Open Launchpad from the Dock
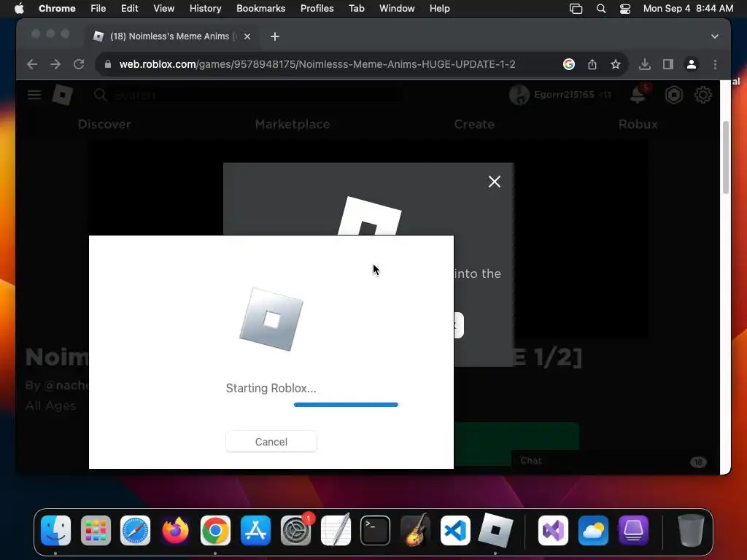 pyautogui.click(x=96, y=530)
